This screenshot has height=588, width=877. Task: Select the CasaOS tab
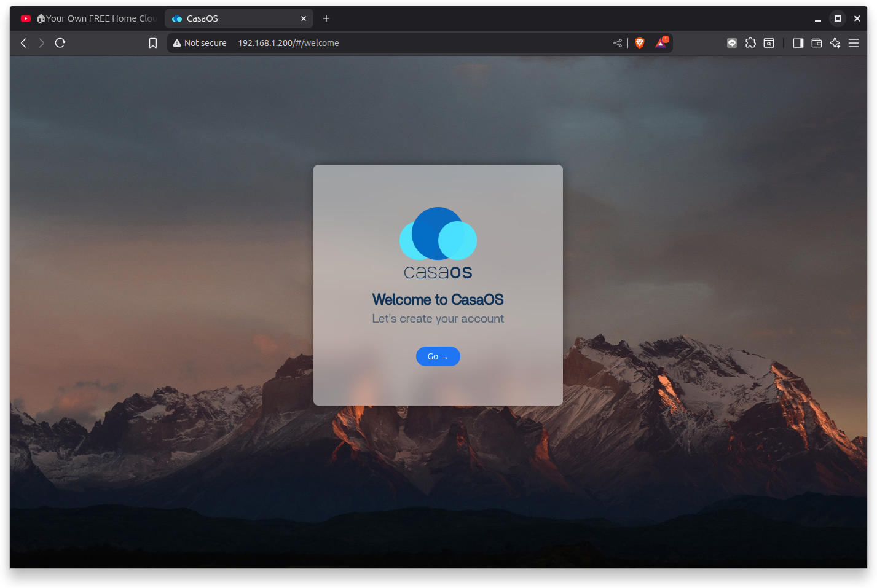pyautogui.click(x=239, y=18)
